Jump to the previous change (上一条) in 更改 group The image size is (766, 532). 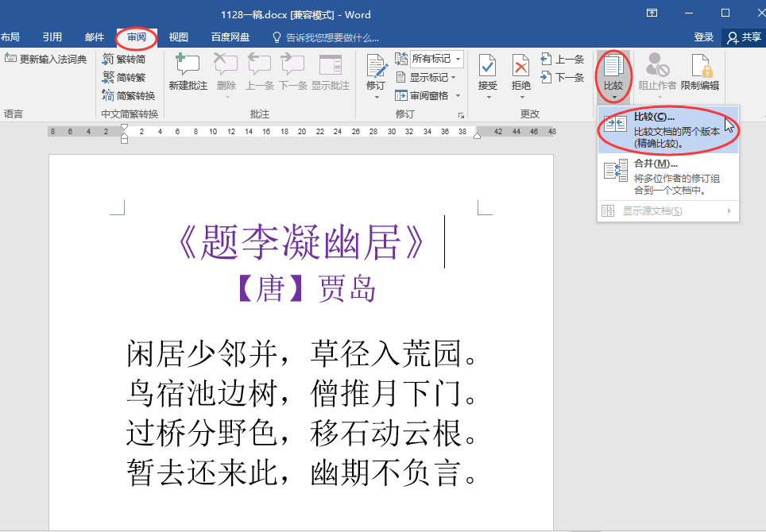(563, 60)
